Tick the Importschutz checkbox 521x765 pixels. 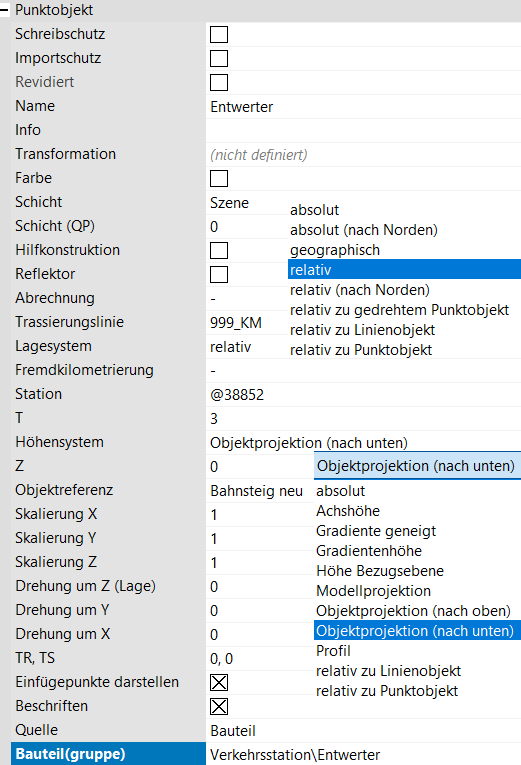point(219,59)
